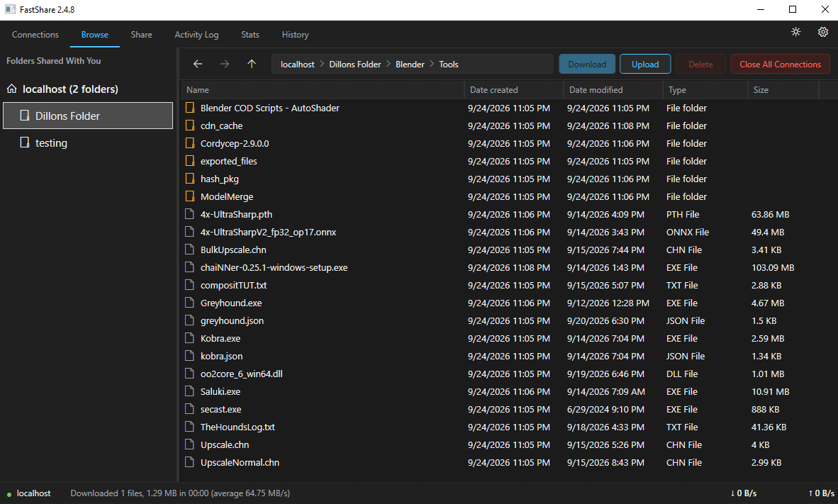Screen dimensions: 838x504
Task: Click the Delete button
Action: click(700, 64)
